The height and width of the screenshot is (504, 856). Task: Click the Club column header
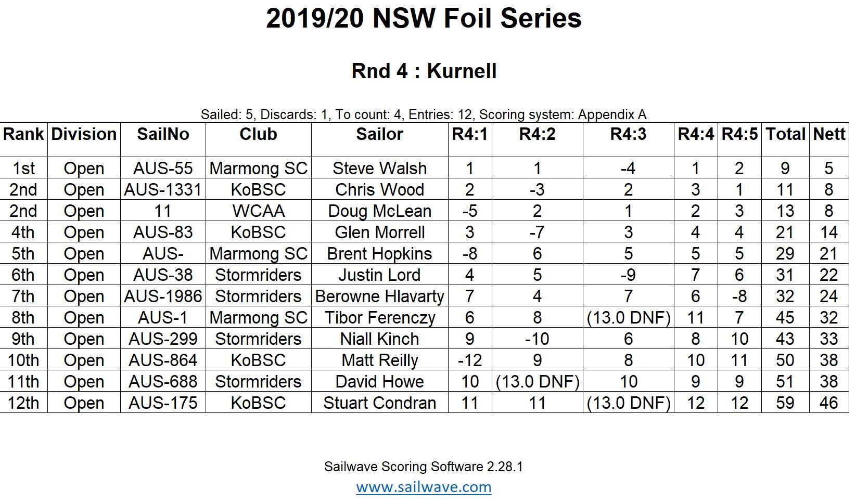tap(258, 134)
